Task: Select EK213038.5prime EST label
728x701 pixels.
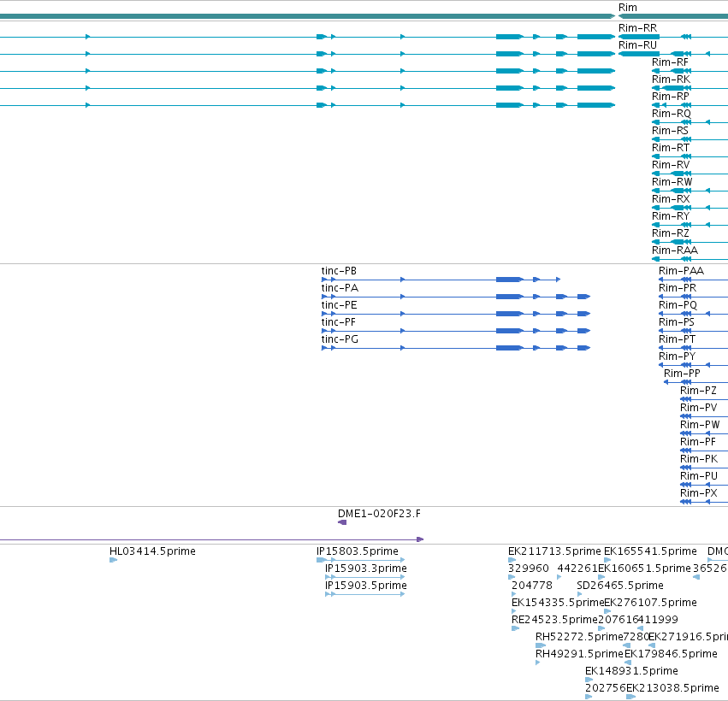Action: [672, 688]
